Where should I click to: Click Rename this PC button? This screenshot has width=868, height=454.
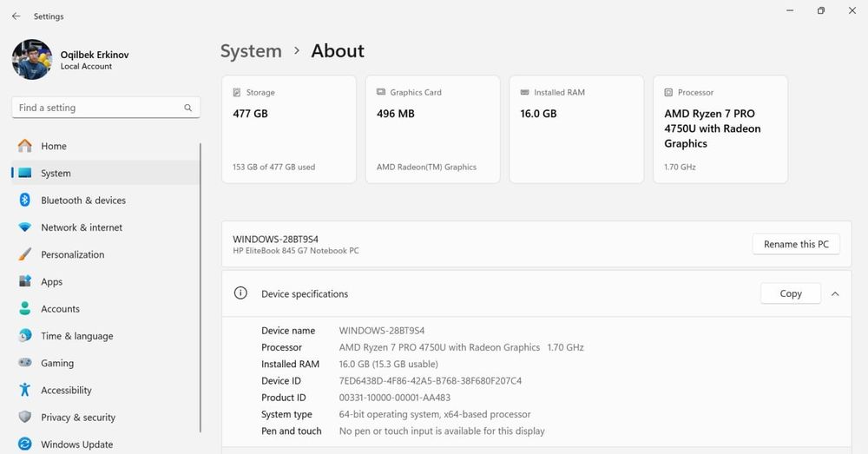pyautogui.click(x=796, y=244)
